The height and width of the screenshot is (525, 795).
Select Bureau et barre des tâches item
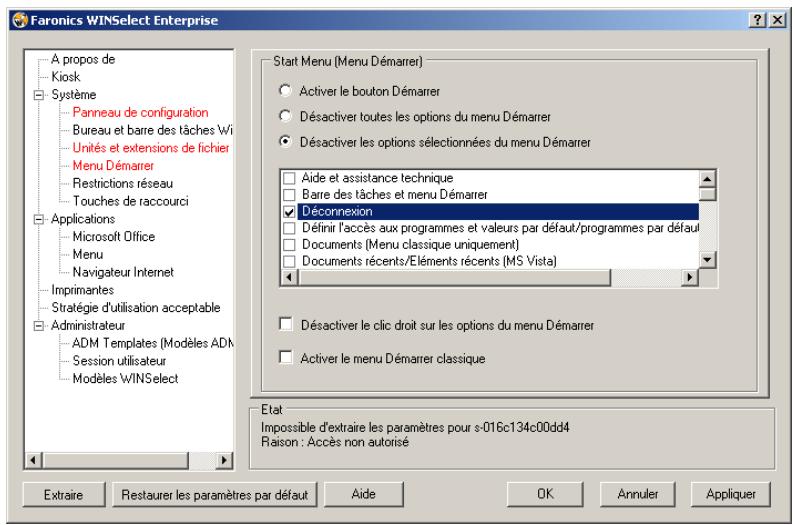pyautogui.click(x=152, y=130)
